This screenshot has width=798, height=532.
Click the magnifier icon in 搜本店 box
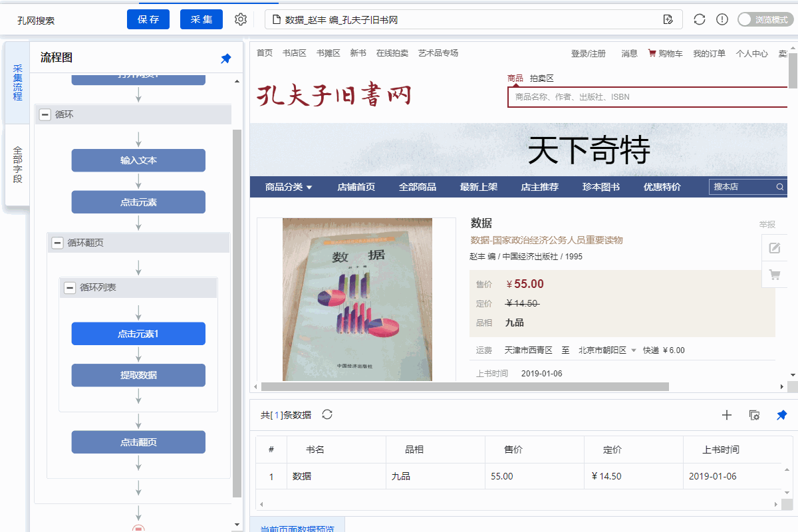coord(780,187)
